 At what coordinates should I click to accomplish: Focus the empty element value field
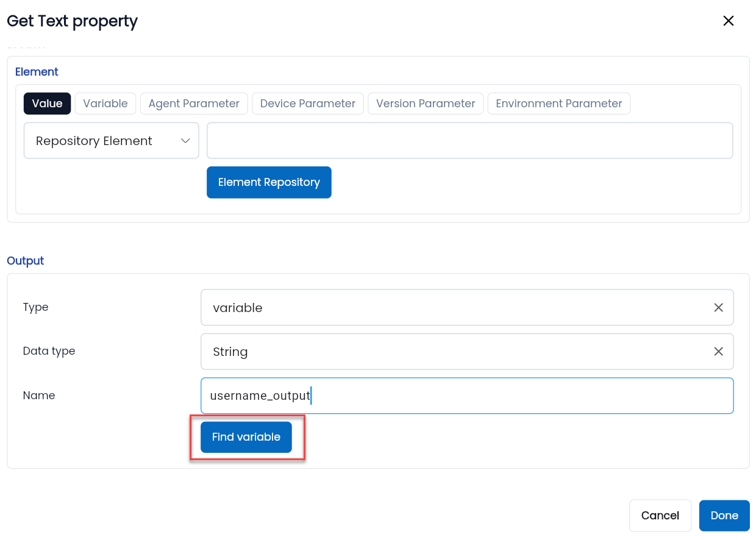[x=469, y=141]
